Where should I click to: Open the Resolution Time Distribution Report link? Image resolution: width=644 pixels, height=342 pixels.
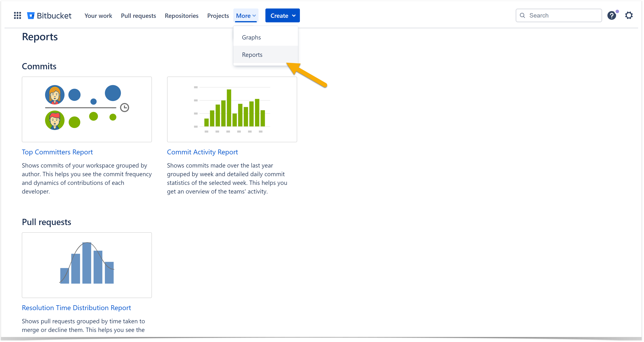(76, 308)
